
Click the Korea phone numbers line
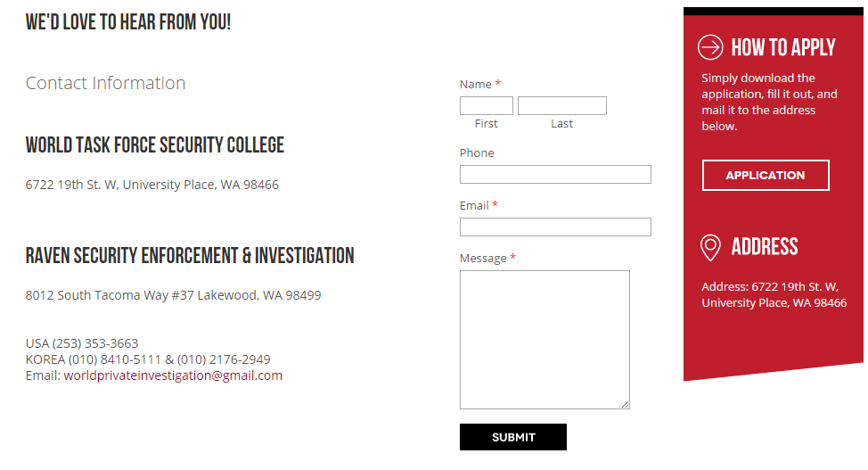148,359
